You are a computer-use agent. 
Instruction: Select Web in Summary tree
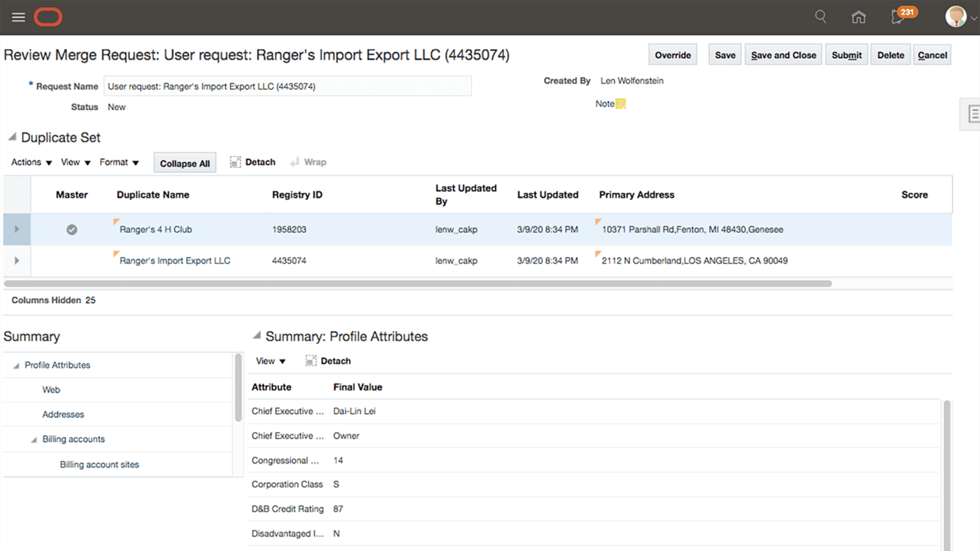51,390
